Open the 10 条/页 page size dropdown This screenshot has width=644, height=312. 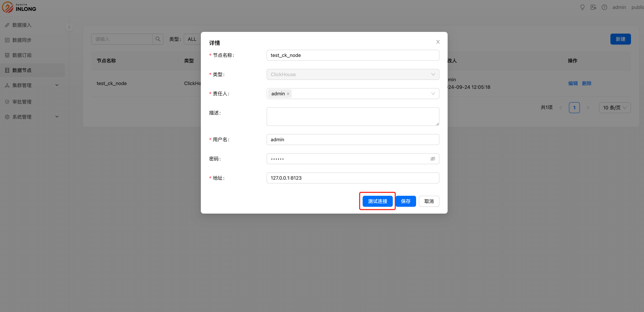tap(615, 107)
